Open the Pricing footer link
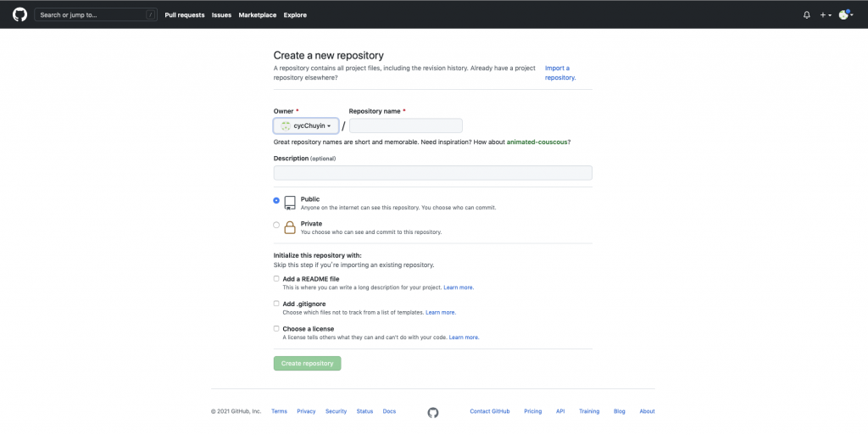Viewport: 868px width, 435px height. pyautogui.click(x=533, y=411)
